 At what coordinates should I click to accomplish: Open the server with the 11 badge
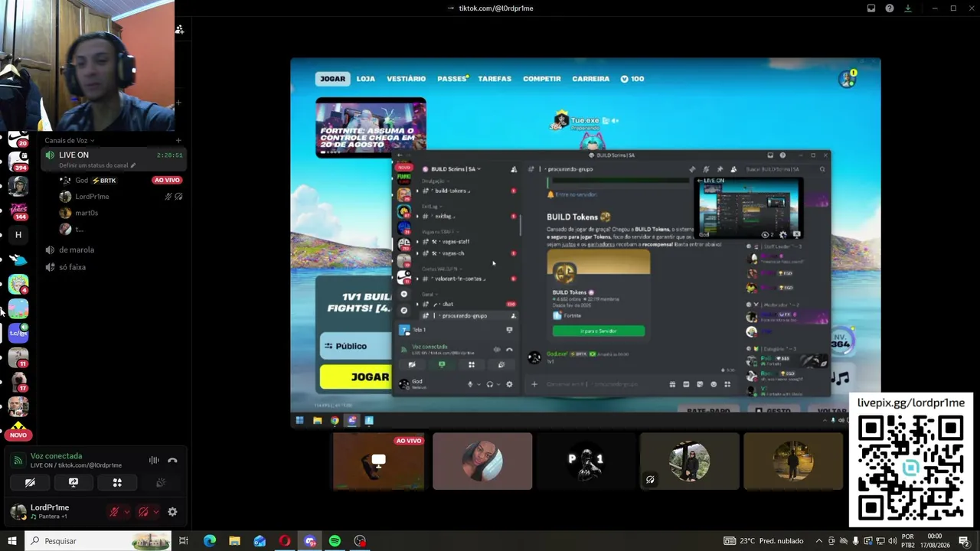18,357
